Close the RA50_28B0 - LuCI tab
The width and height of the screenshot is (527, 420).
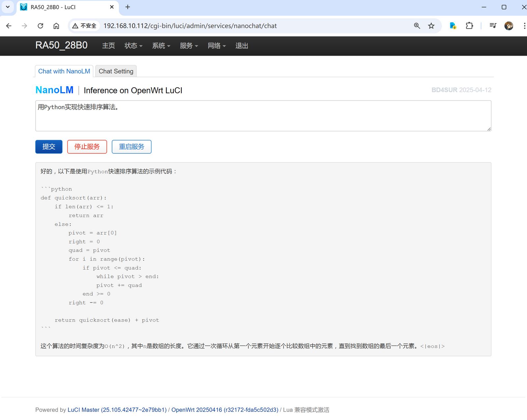coord(112,7)
